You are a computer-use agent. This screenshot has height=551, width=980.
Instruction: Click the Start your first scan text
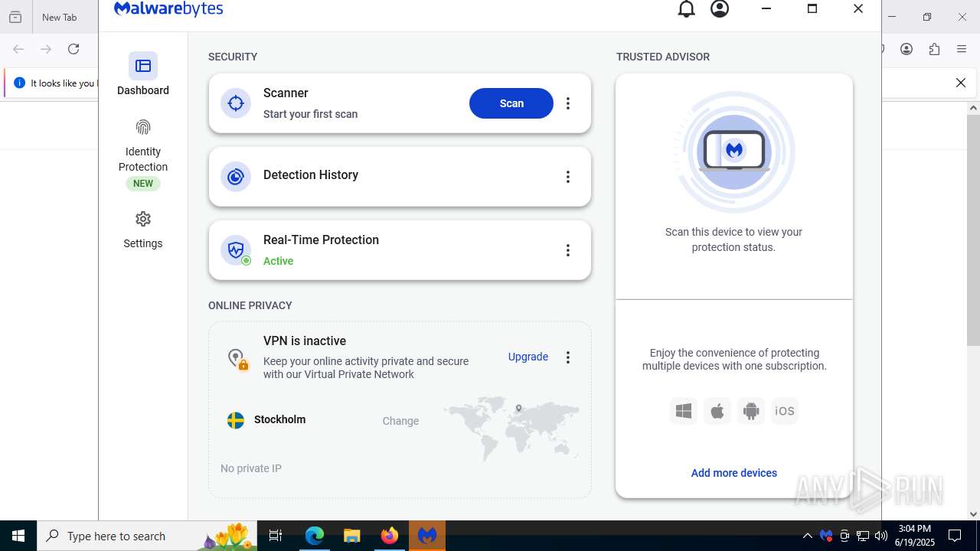click(x=310, y=114)
